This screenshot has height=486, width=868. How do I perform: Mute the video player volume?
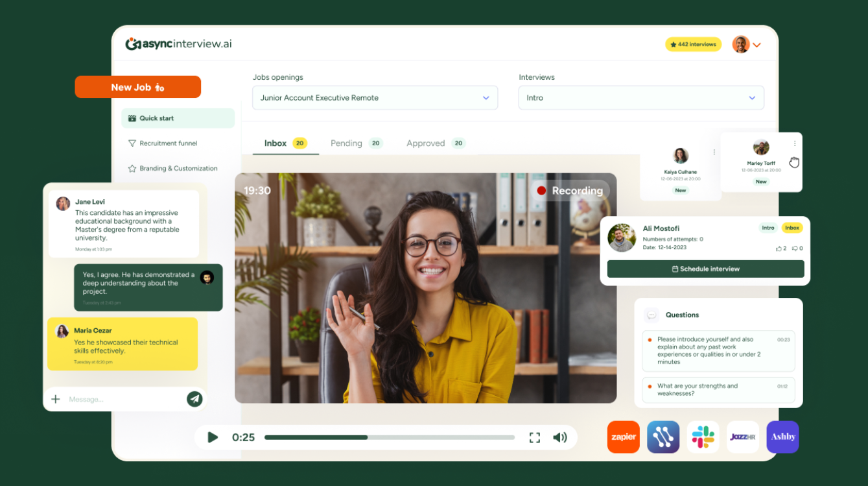point(559,437)
